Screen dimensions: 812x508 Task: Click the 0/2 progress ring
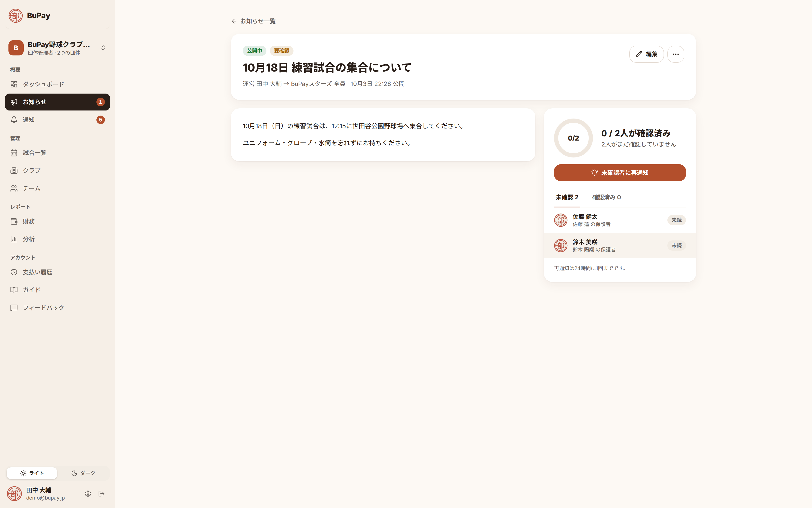click(x=573, y=138)
